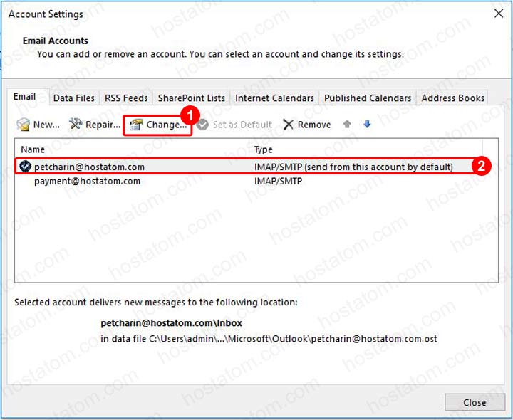Sort accounts by the Type column header
The height and width of the screenshot is (420, 513).
click(x=263, y=149)
